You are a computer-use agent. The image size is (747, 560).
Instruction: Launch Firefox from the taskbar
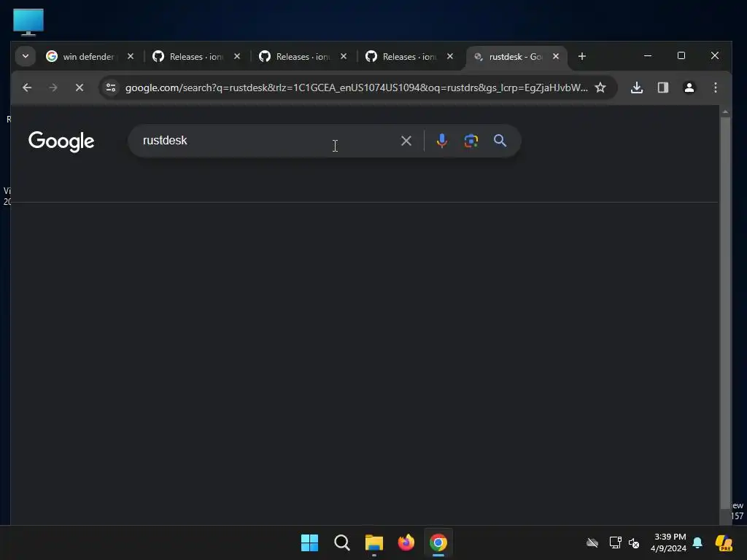(x=406, y=542)
